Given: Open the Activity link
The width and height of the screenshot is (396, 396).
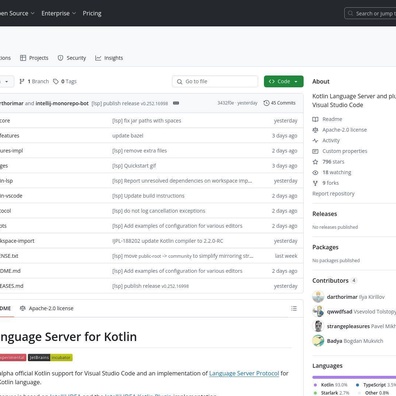Looking at the screenshot, I should (x=331, y=140).
